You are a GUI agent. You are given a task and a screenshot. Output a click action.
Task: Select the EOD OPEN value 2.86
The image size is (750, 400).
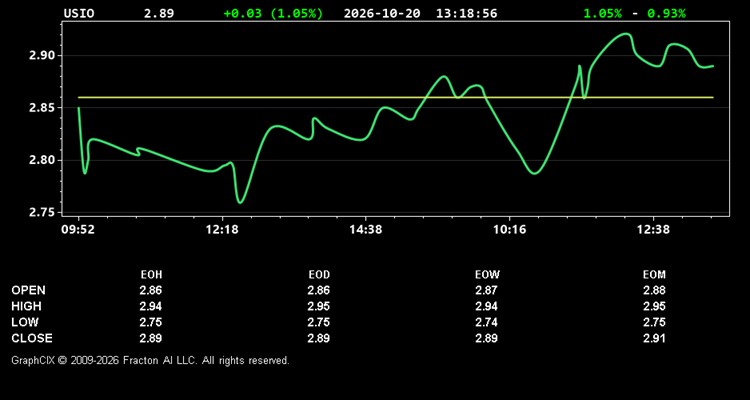click(319, 290)
